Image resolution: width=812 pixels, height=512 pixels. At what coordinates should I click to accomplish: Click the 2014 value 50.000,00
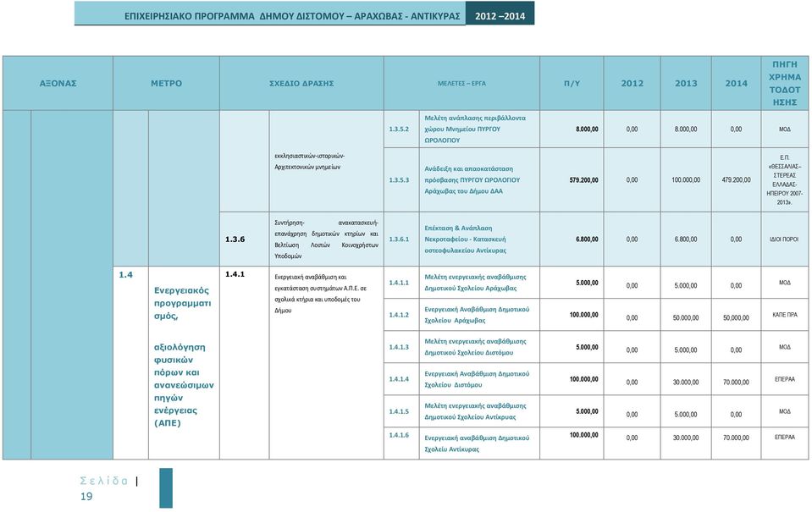click(736, 318)
